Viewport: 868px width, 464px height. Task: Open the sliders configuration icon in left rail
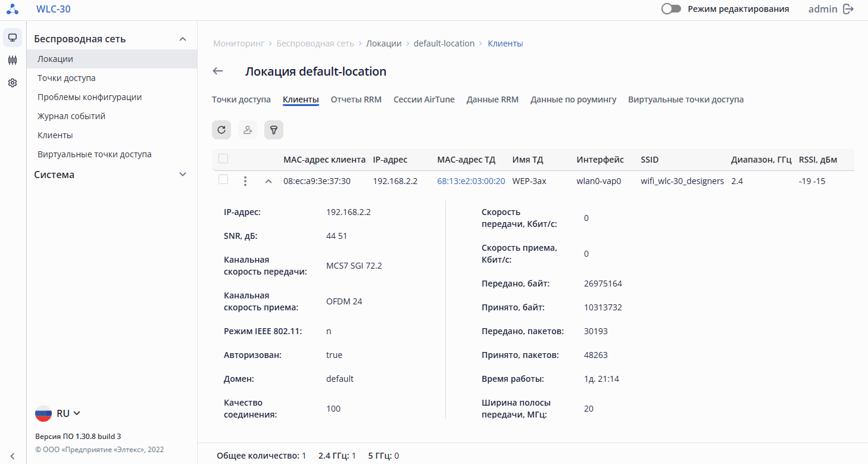point(13,60)
